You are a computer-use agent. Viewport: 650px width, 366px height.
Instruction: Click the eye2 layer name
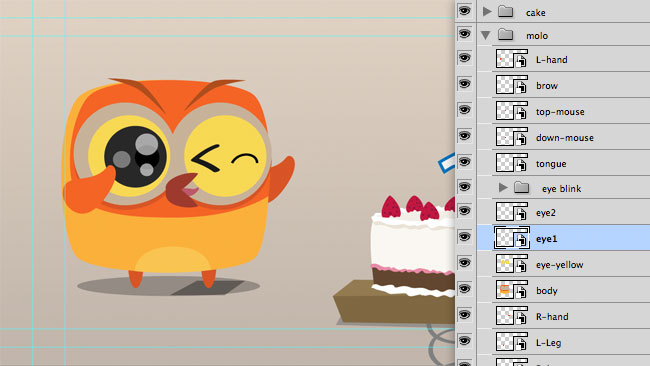pos(546,213)
